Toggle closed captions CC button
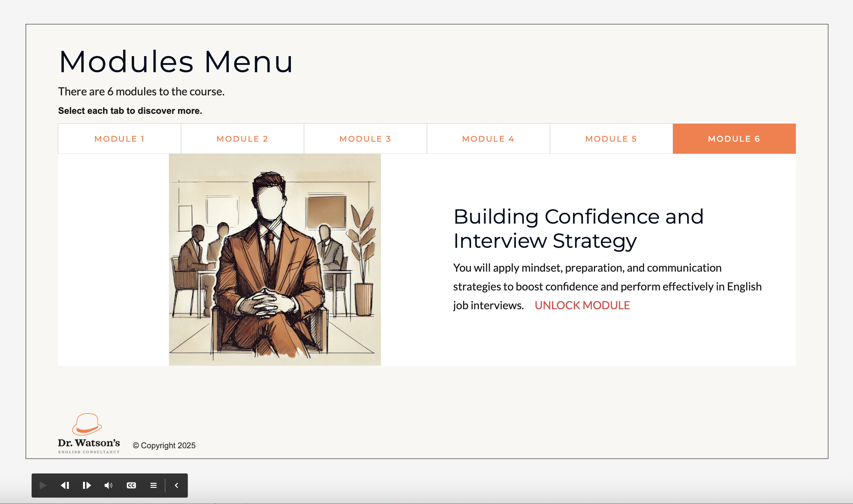853x504 pixels. point(131,485)
